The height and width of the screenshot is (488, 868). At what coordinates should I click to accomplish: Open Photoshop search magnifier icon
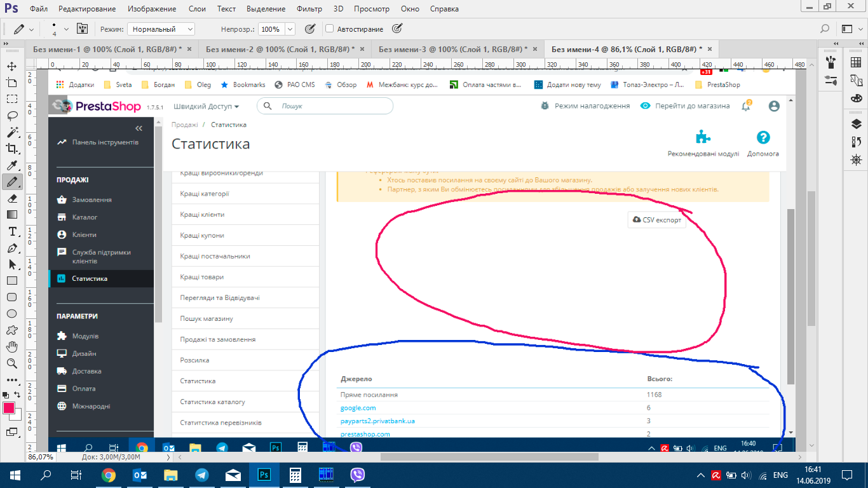click(825, 29)
